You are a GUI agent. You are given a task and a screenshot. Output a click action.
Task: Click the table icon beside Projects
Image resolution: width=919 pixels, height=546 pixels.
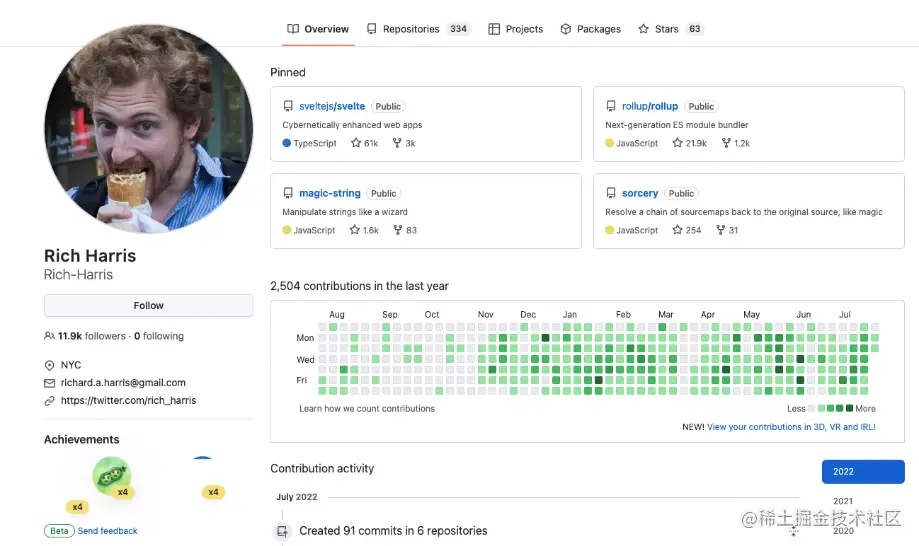tap(494, 29)
